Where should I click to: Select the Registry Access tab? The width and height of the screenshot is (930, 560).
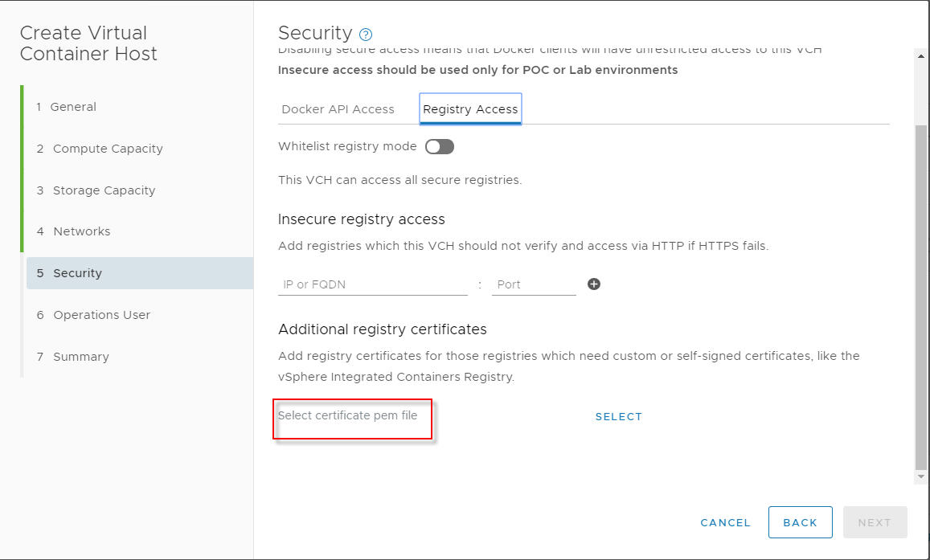[x=469, y=109]
